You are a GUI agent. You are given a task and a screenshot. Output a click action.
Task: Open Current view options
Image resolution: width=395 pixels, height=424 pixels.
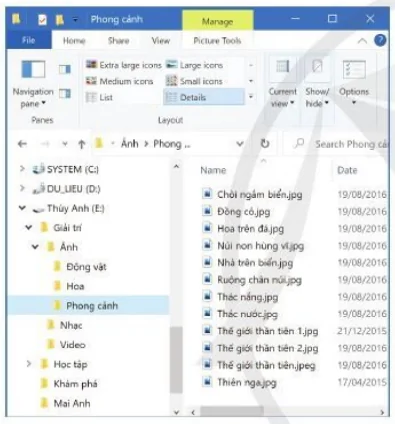pyautogui.click(x=283, y=83)
